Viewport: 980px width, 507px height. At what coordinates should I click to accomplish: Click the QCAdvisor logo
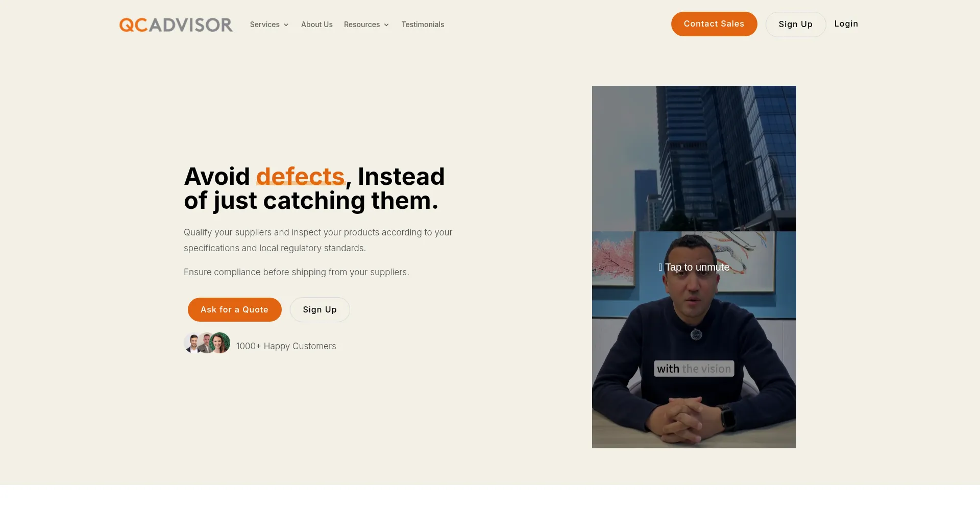pos(176,25)
